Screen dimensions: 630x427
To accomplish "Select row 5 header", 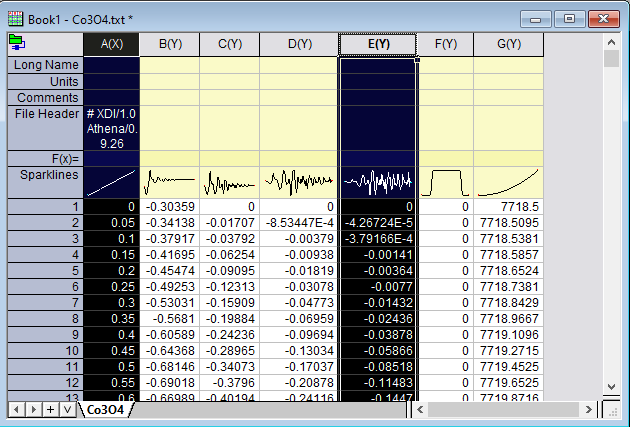I will 45,271.
